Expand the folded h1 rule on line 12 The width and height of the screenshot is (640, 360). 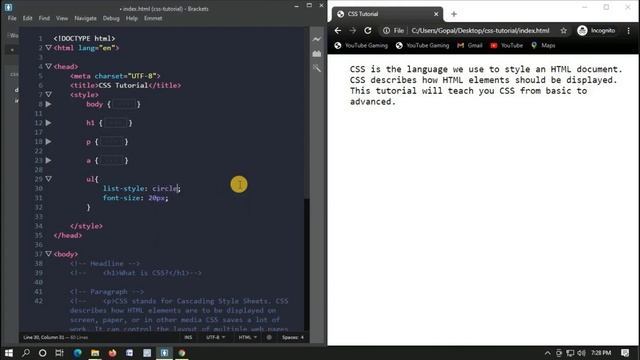[49, 123]
